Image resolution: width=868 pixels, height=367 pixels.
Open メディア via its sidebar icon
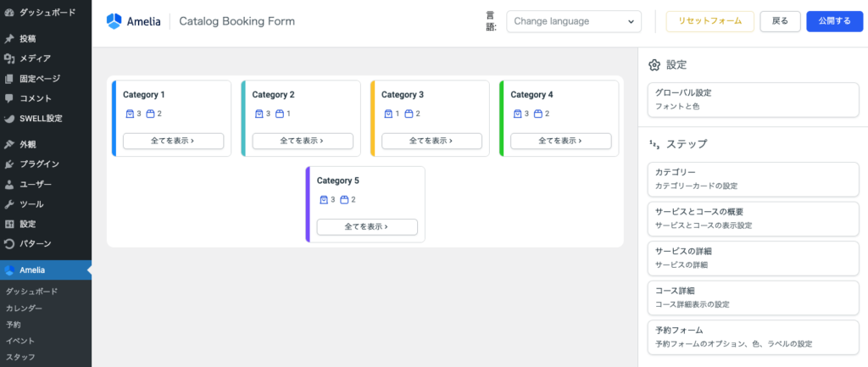pos(9,58)
